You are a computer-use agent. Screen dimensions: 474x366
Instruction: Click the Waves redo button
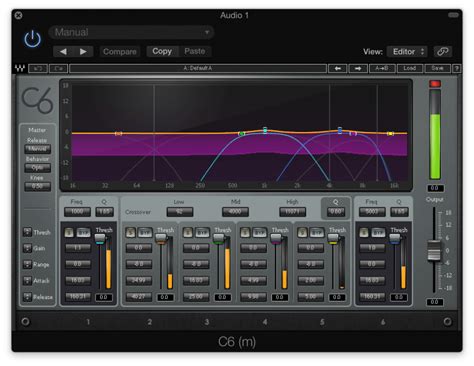59,68
